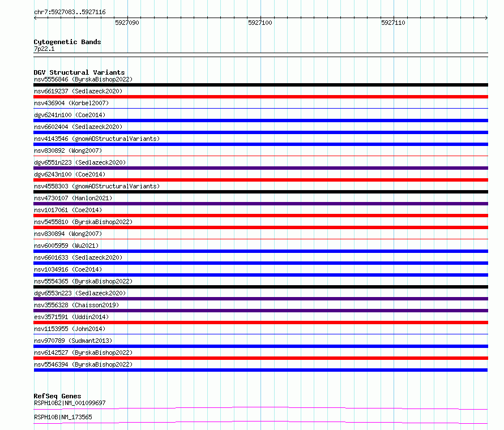Image resolution: width=504 pixels, height=430 pixels.
Task: Click variant nsv4143546 (gnomADStructuralVariants) label
Action: point(97,139)
